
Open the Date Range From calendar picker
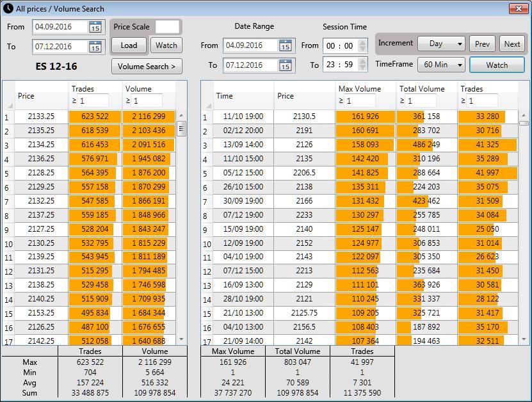[286, 45]
